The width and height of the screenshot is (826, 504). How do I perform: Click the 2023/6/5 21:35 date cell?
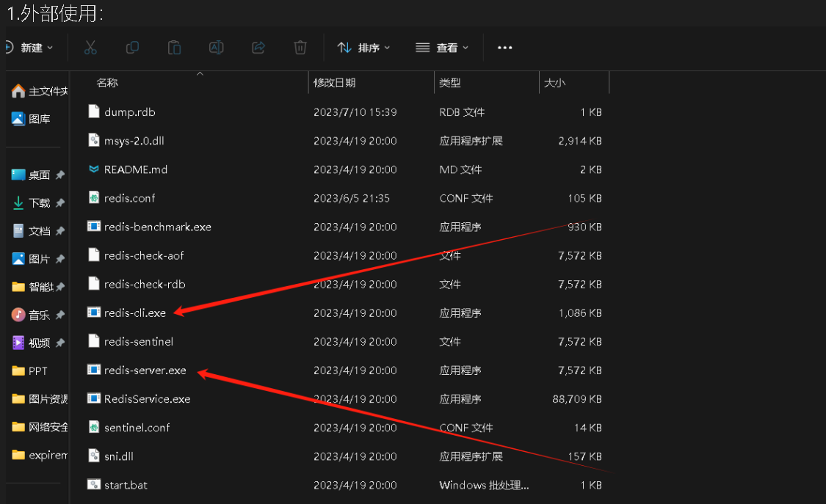coord(352,198)
